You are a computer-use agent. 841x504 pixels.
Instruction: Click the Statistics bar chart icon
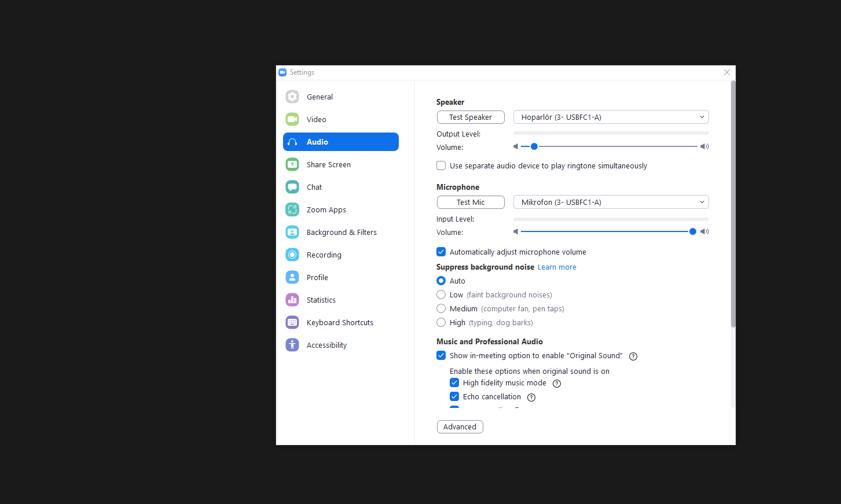pos(292,300)
